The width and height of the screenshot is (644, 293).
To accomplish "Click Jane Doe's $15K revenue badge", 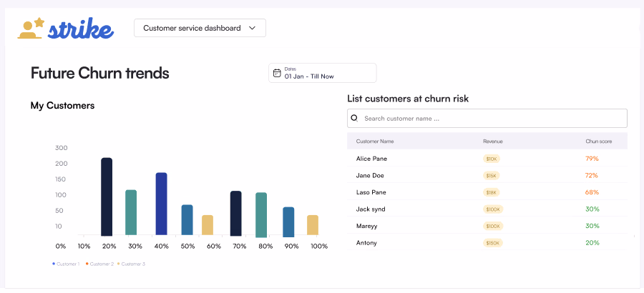I will point(491,175).
